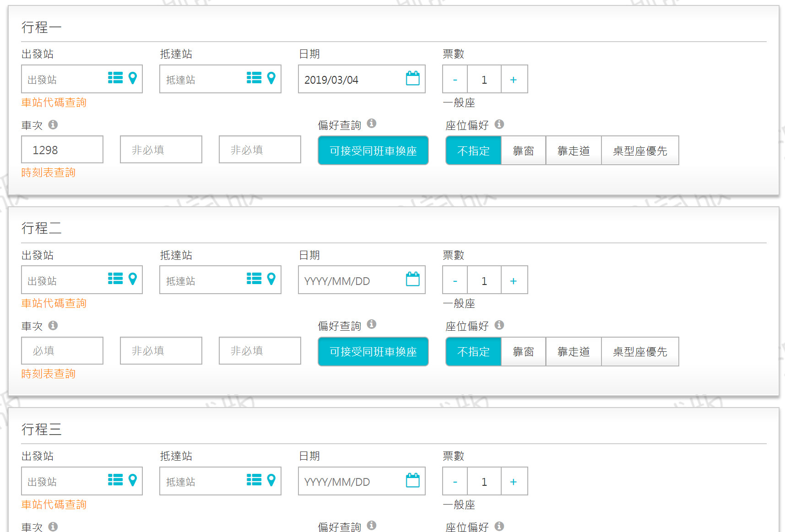Screen dimensions: 785x532
Task: Click ticket count value field in 行程一
Action: [x=484, y=79]
